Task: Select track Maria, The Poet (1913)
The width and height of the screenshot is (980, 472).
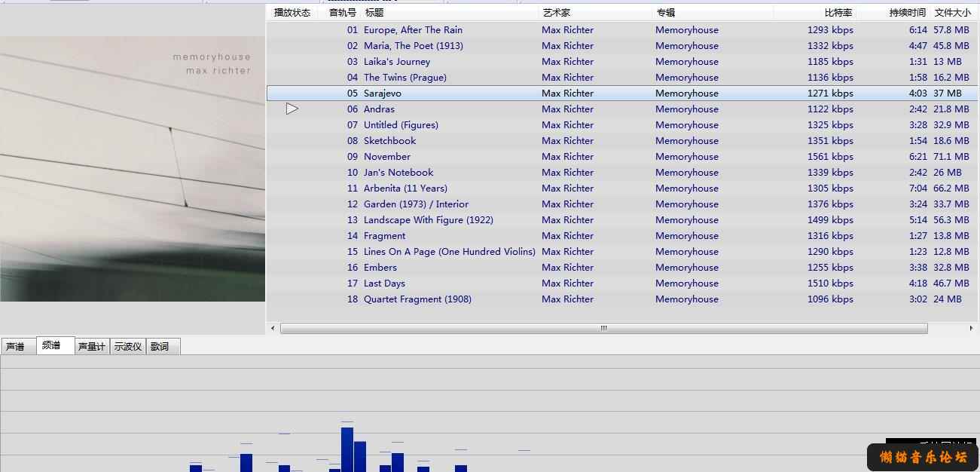Action: click(414, 46)
